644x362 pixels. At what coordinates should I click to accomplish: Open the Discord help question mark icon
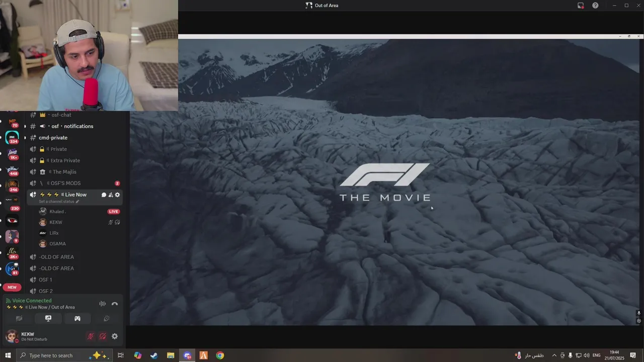[595, 6]
